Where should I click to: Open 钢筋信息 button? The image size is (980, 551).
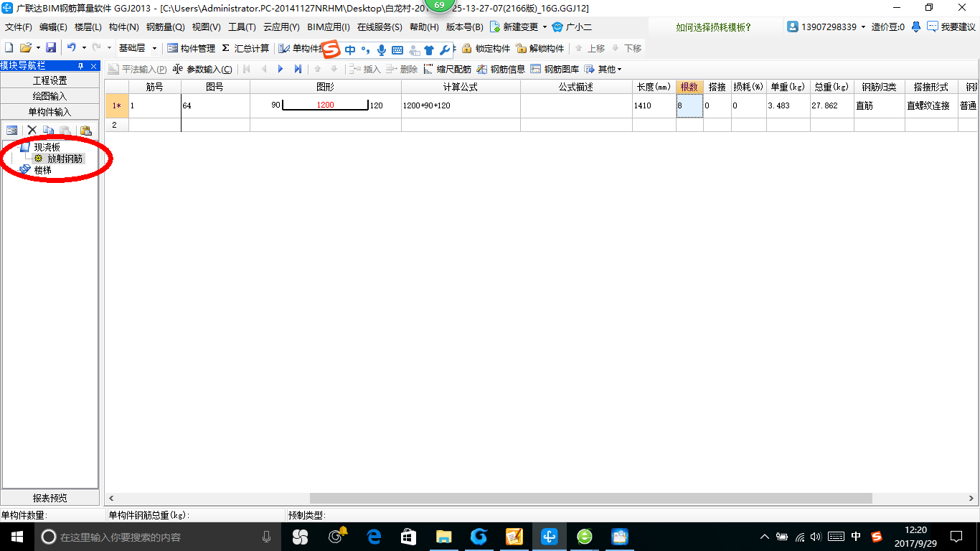point(501,70)
